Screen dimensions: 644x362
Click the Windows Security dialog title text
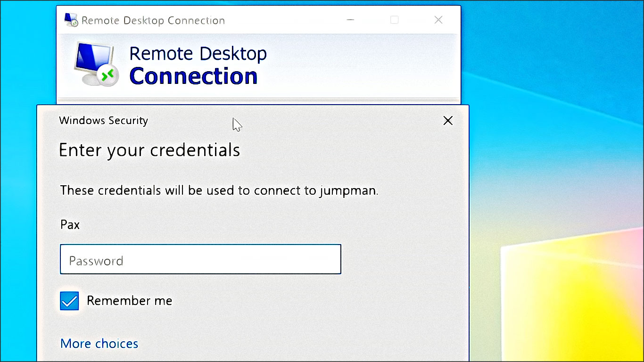pos(103,121)
